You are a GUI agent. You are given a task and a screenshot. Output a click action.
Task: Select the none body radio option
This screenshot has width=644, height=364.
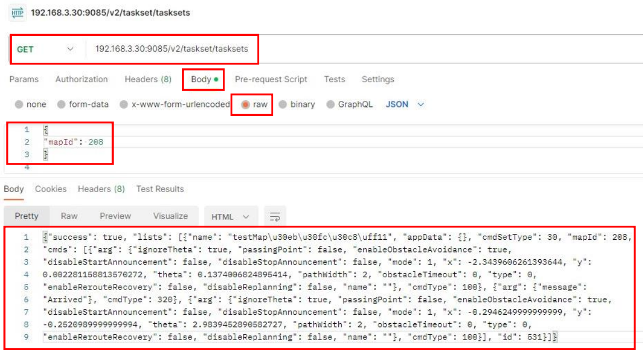pos(20,105)
